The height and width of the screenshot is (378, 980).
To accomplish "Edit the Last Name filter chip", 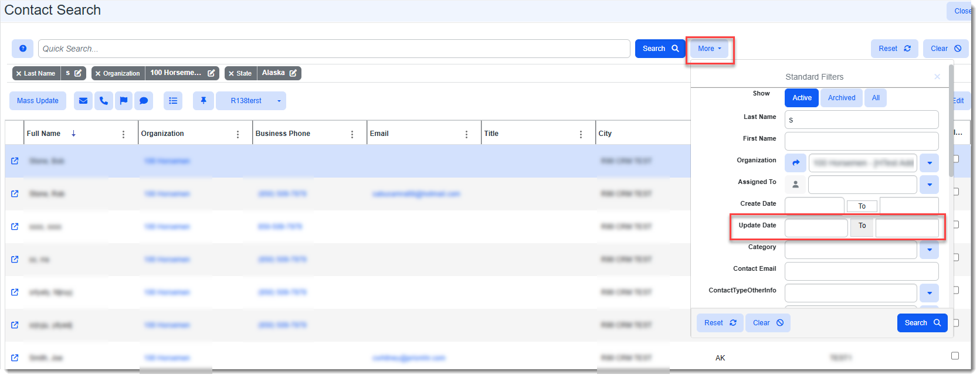I will (x=77, y=73).
